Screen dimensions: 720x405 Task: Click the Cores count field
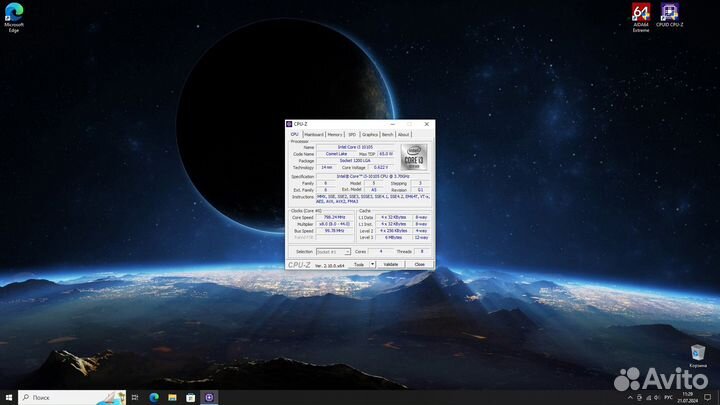(381, 252)
